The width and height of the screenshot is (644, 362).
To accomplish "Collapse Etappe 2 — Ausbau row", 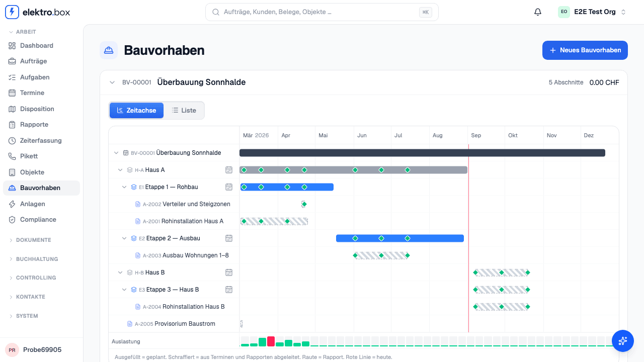I will (x=124, y=238).
